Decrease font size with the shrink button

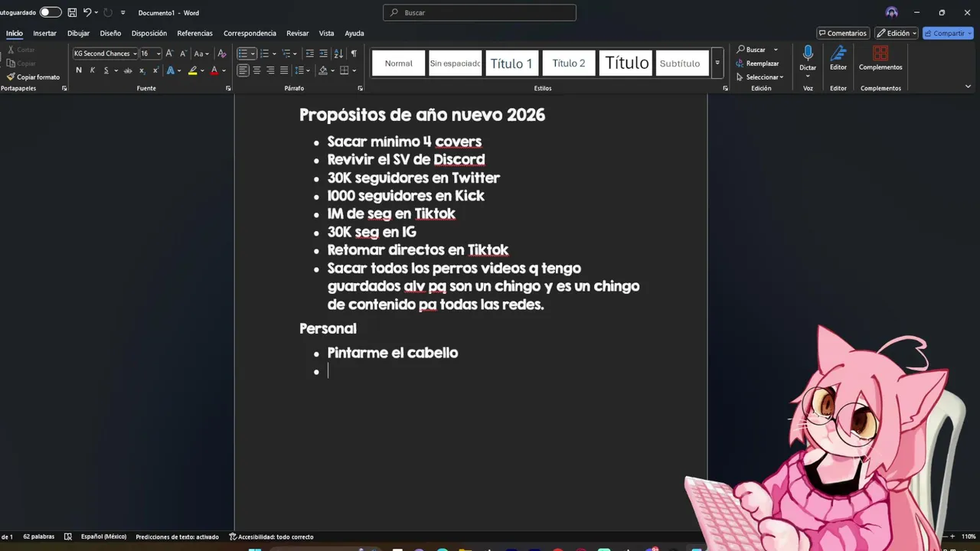[183, 54]
